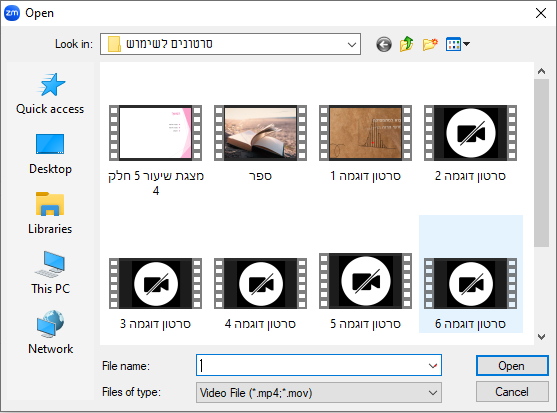This screenshot has height=413, width=557.
Task: Click file name label סרטון דוגמה 3
Action: point(155,324)
